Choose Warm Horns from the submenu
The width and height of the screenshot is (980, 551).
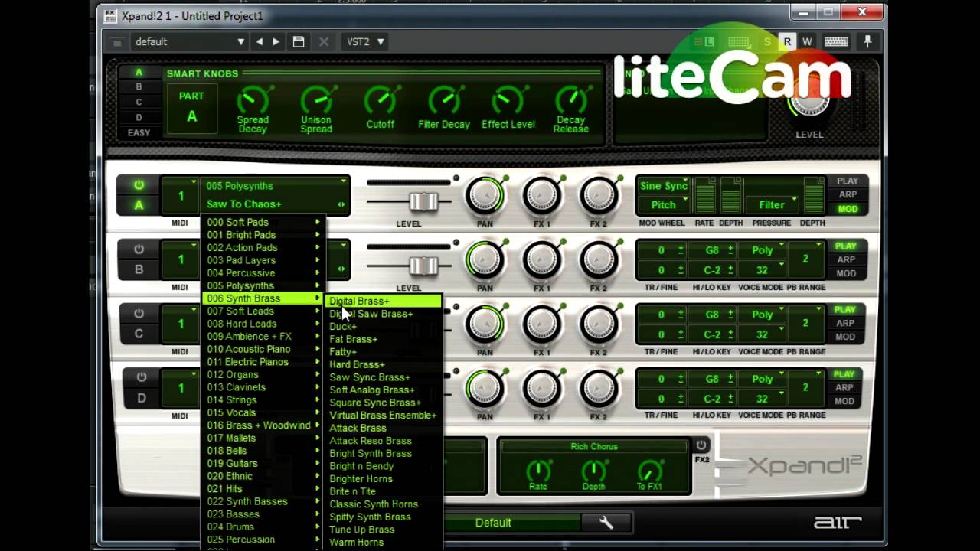[383, 542]
